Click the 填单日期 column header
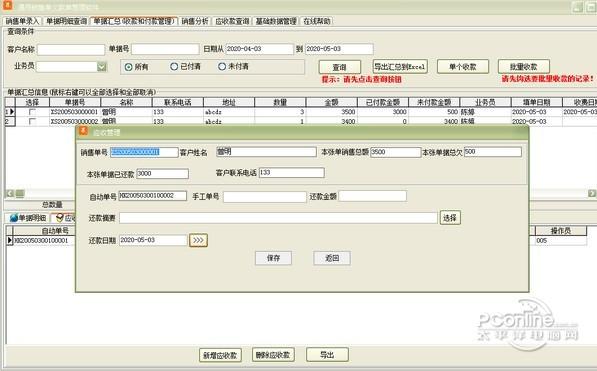 (x=537, y=102)
